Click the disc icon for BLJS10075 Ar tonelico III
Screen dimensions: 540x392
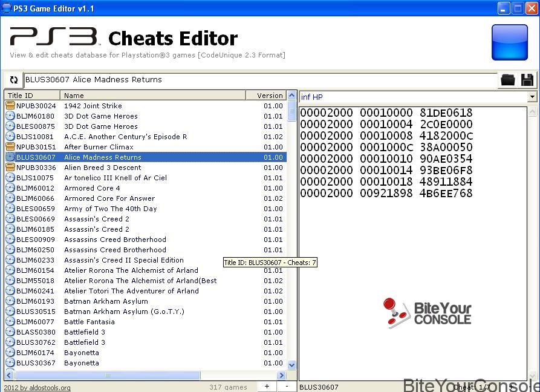point(10,178)
